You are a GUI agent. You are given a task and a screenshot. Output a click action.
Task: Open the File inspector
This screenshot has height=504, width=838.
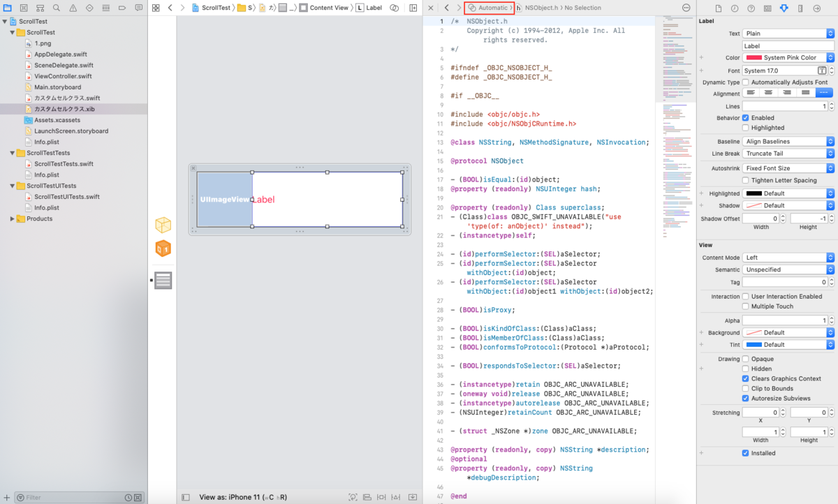[x=718, y=8]
